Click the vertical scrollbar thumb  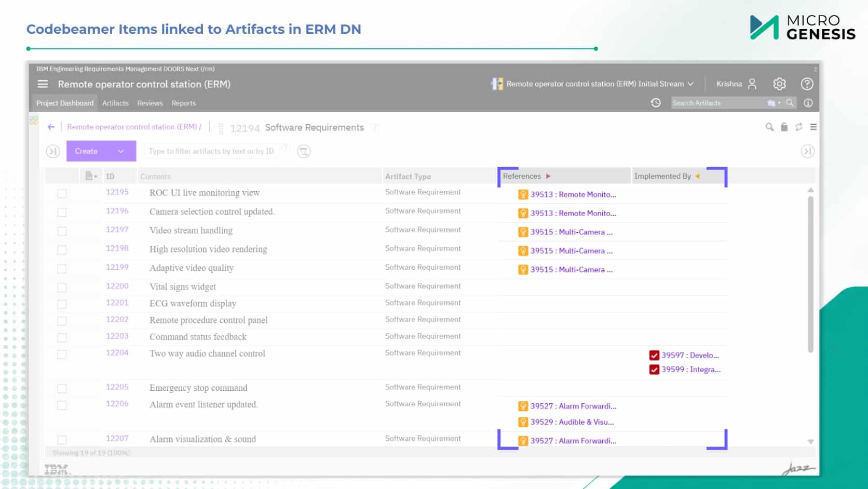[810, 274]
